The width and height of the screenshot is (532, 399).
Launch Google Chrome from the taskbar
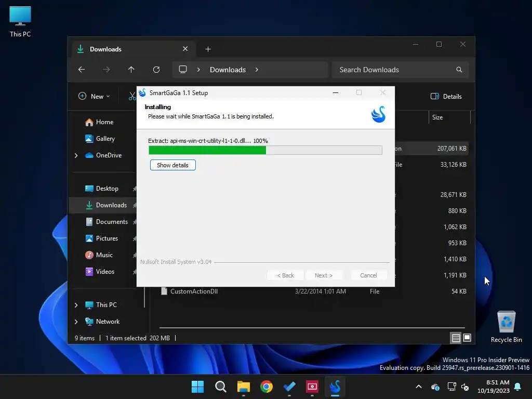point(267,387)
